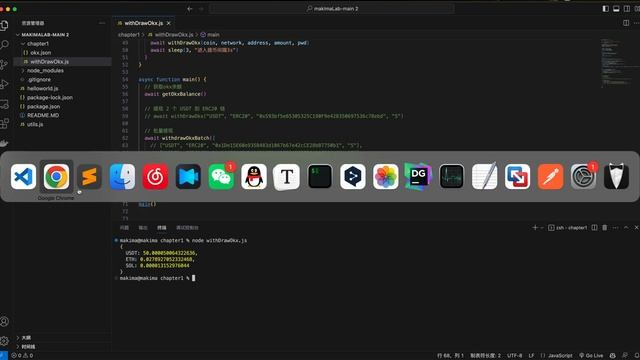The width and height of the screenshot is (640, 360).
Task: Launch Visual Studio Code from the Dock
Action: tap(23, 177)
